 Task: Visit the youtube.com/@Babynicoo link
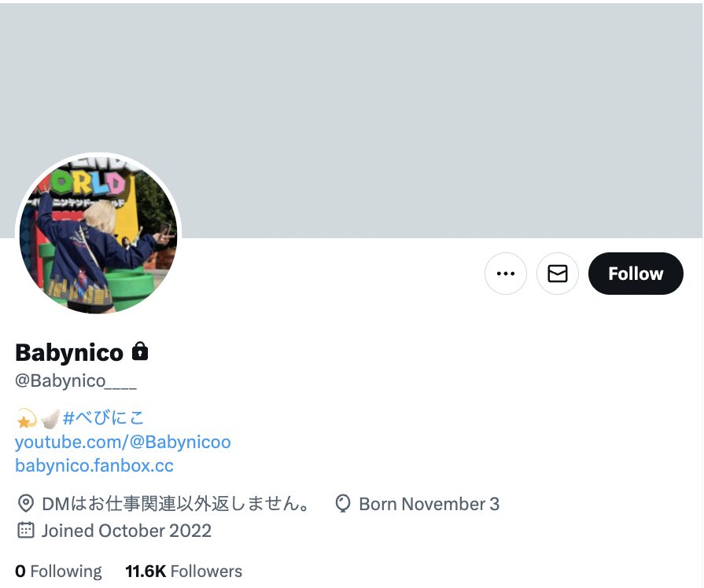[x=123, y=442]
